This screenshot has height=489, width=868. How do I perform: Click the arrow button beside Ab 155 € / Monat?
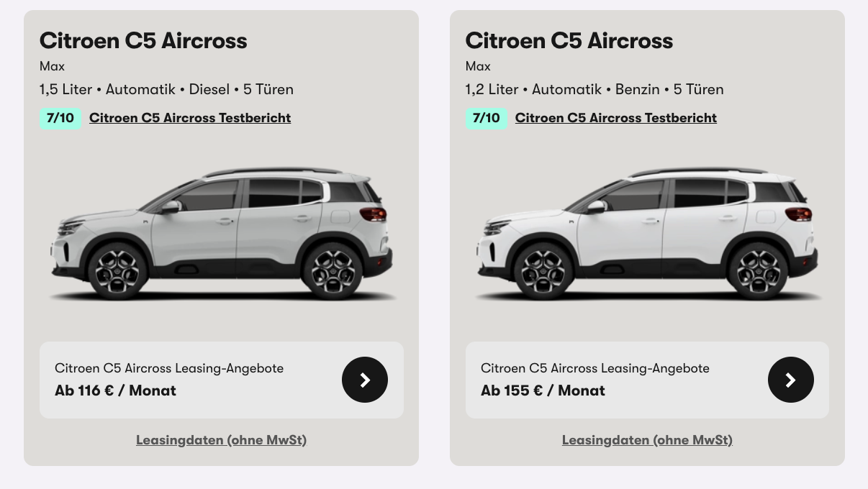[791, 380]
